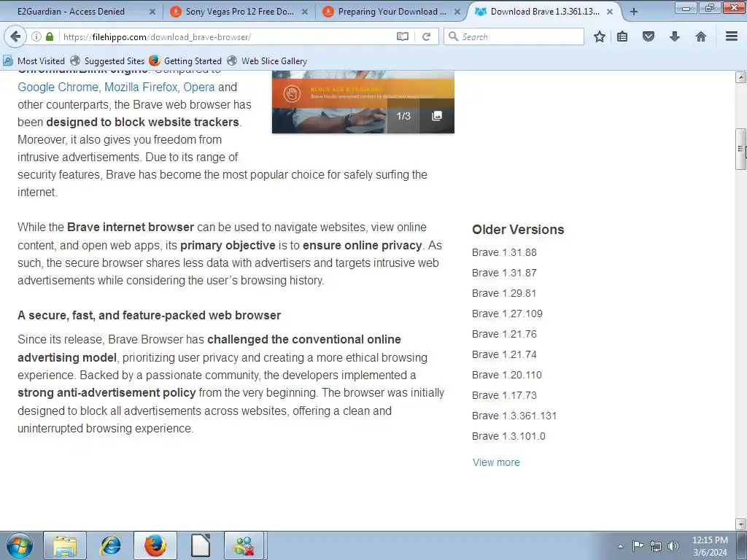Image resolution: width=747 pixels, height=560 pixels.
Task: Launch Internet Explorer from taskbar
Action: click(110, 545)
